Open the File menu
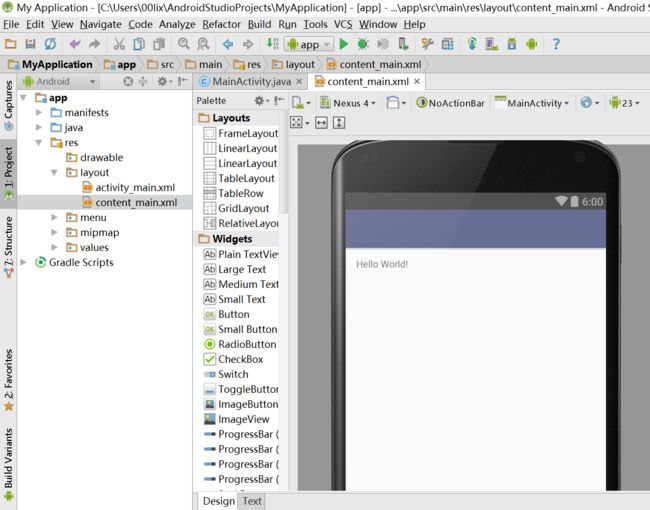The image size is (650, 510). click(x=11, y=24)
